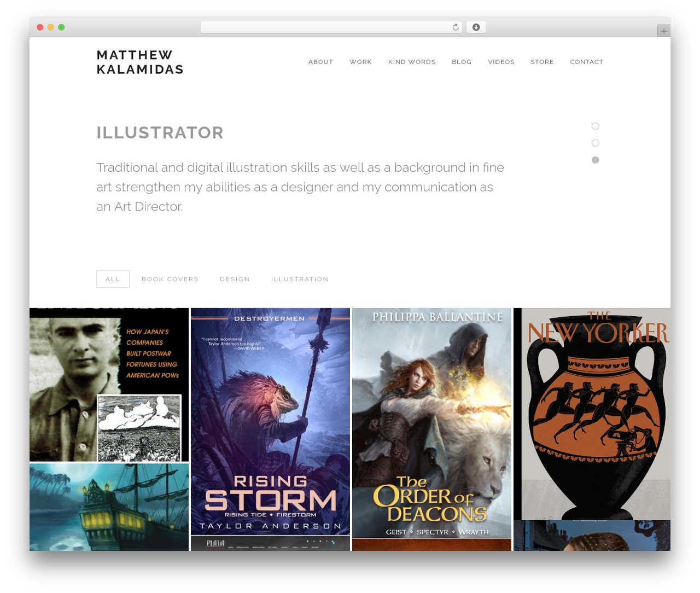Open The Order of Deacons cover
Viewport: 700px width, 593px height.
click(431, 422)
